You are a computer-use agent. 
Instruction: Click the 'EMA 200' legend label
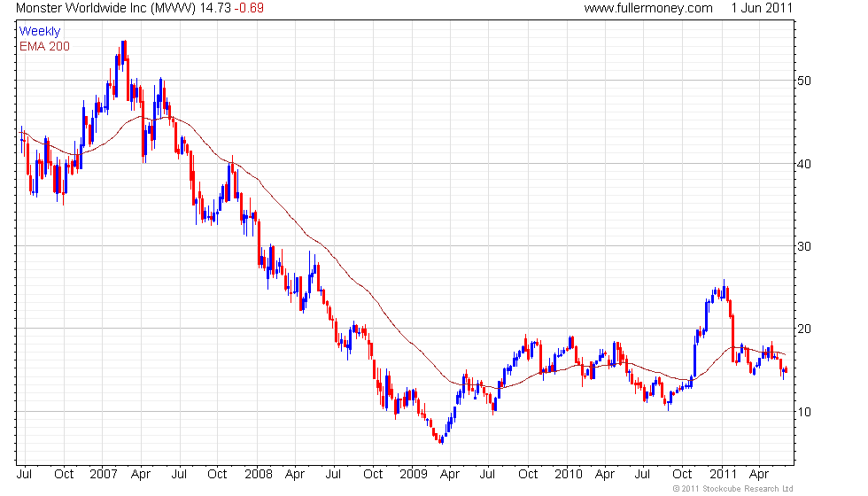[44, 46]
